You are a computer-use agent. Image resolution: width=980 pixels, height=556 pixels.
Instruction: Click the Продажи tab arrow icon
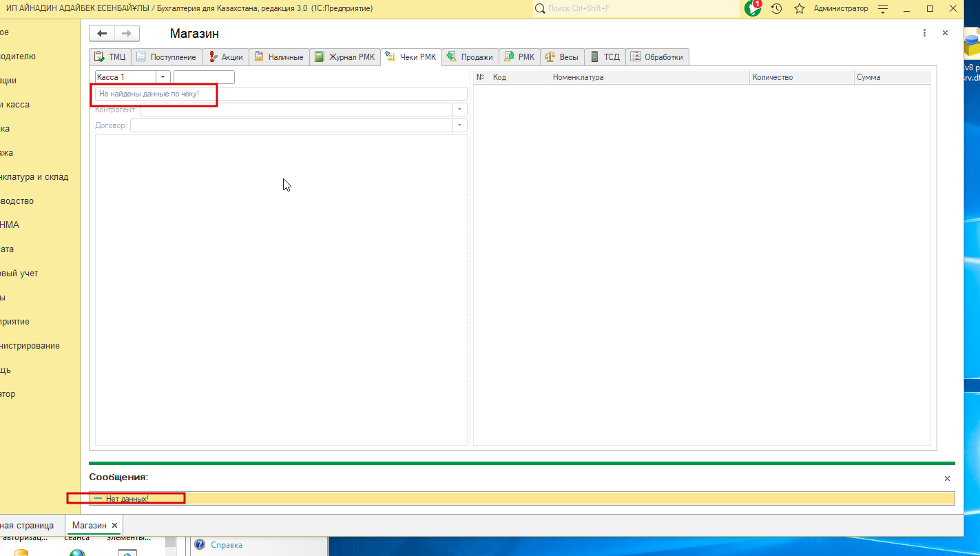pyautogui.click(x=452, y=57)
